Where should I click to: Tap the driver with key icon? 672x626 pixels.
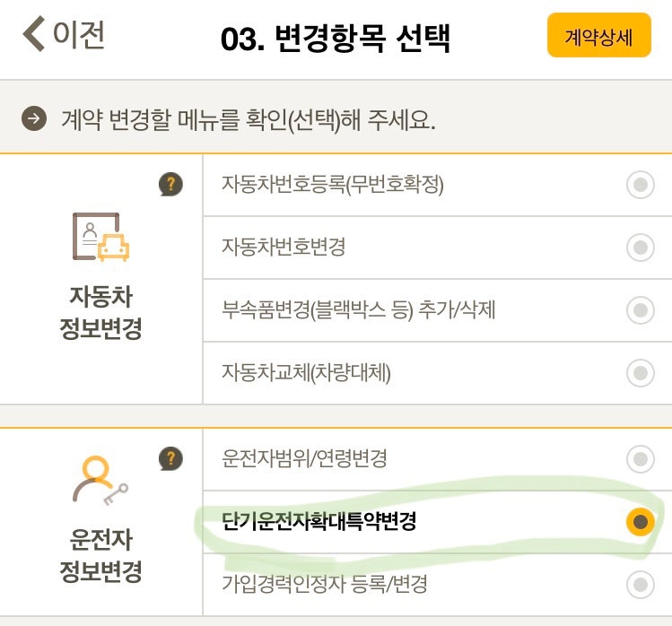pyautogui.click(x=99, y=484)
